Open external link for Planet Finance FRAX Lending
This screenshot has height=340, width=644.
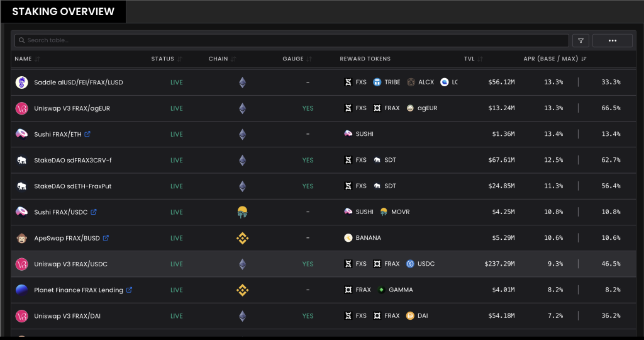pyautogui.click(x=129, y=290)
